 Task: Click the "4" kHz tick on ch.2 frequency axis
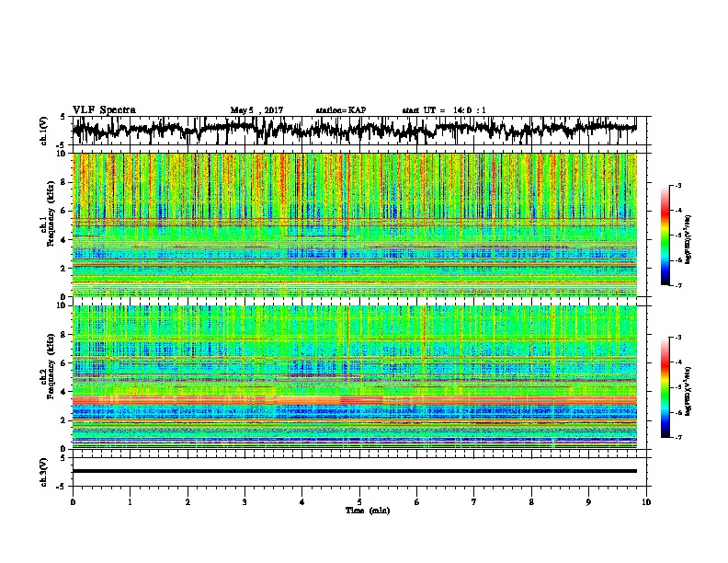(x=63, y=392)
